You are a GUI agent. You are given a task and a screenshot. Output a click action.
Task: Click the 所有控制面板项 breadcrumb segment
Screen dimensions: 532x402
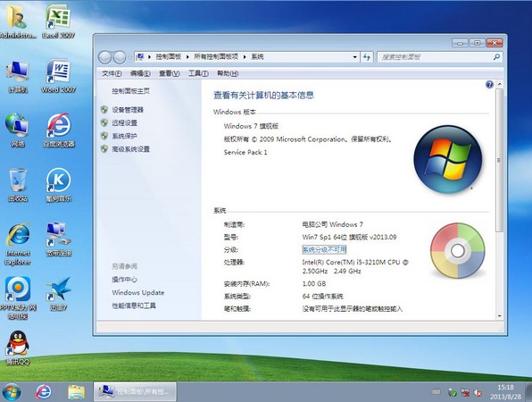216,57
